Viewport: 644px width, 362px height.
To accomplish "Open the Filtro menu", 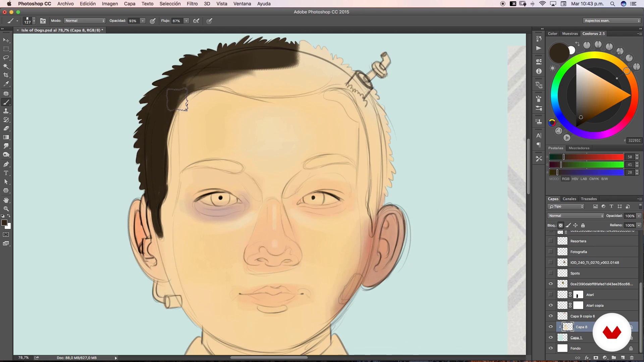I will (x=192, y=4).
